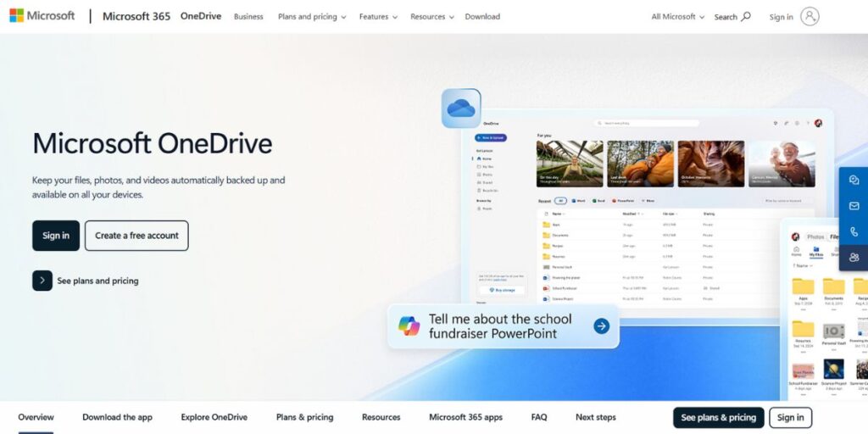Click the OneDrive cloud icon in the hero image
This screenshot has height=434, width=868.
tap(461, 108)
